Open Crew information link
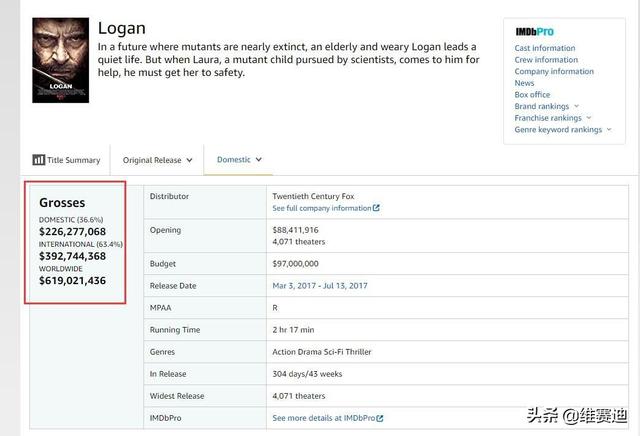This screenshot has width=640, height=436. (546, 60)
